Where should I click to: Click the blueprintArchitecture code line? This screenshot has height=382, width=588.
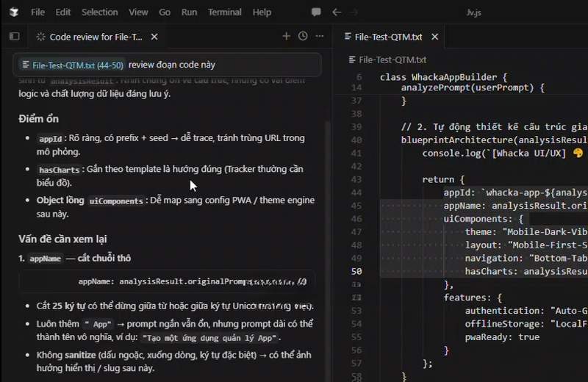[494, 140]
